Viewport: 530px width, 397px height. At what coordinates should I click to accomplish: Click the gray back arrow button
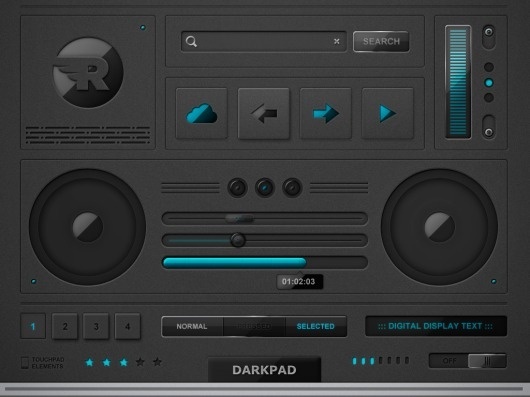point(264,113)
